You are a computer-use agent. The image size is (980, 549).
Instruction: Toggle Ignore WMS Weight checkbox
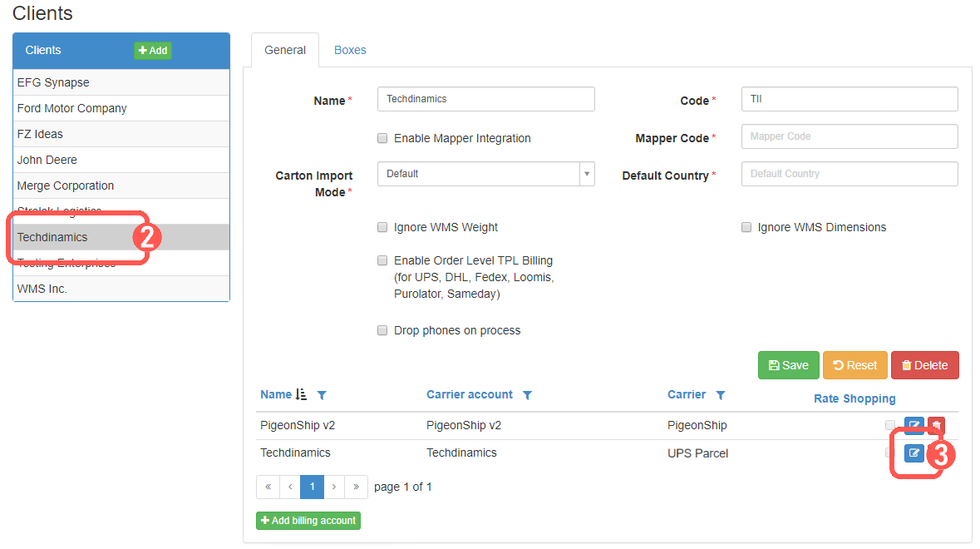click(x=382, y=227)
